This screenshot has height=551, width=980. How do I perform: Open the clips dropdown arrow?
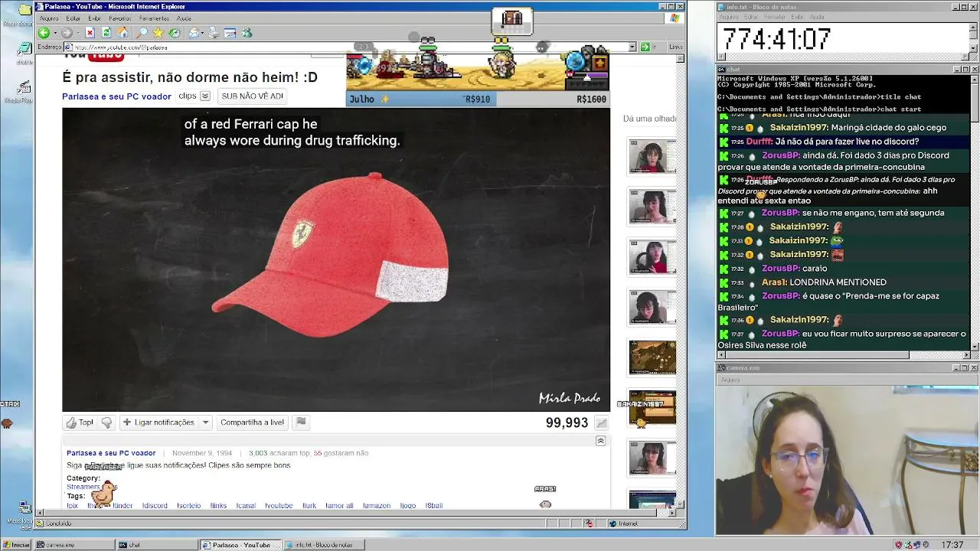(205, 96)
